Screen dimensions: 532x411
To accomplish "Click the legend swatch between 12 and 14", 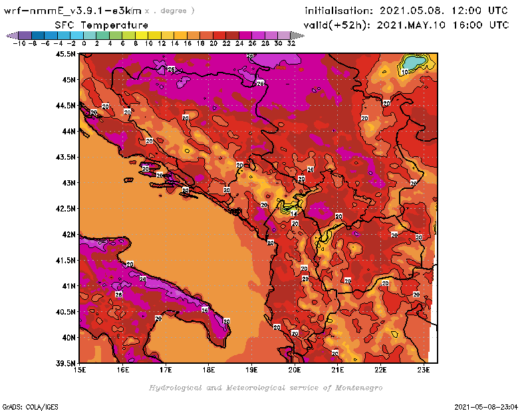I will tap(168, 35).
